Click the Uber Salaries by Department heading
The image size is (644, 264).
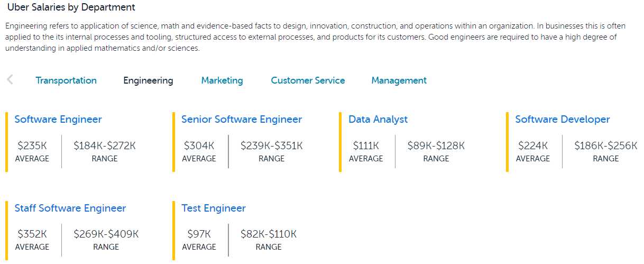click(x=71, y=7)
